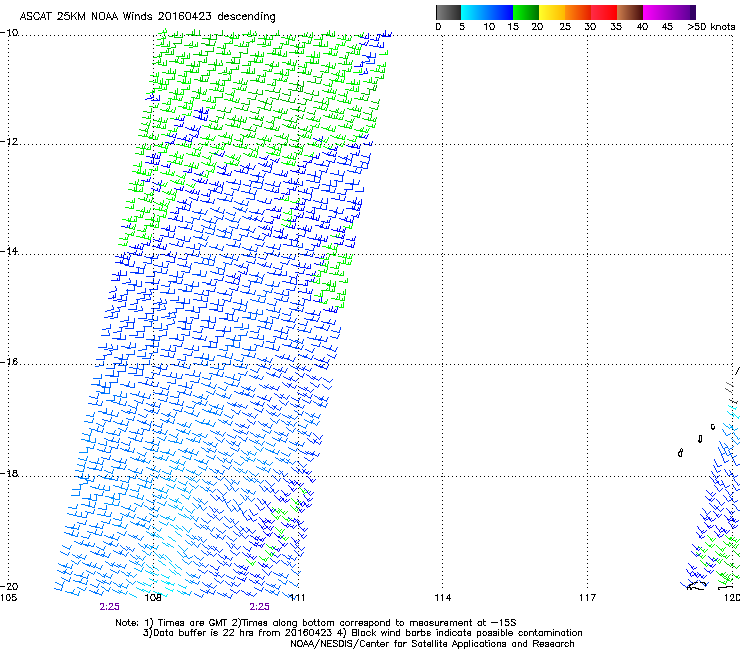This screenshot has height=650, width=740.
Task: Pick the cyan 5-10 knots legend color
Action: [474, 12]
